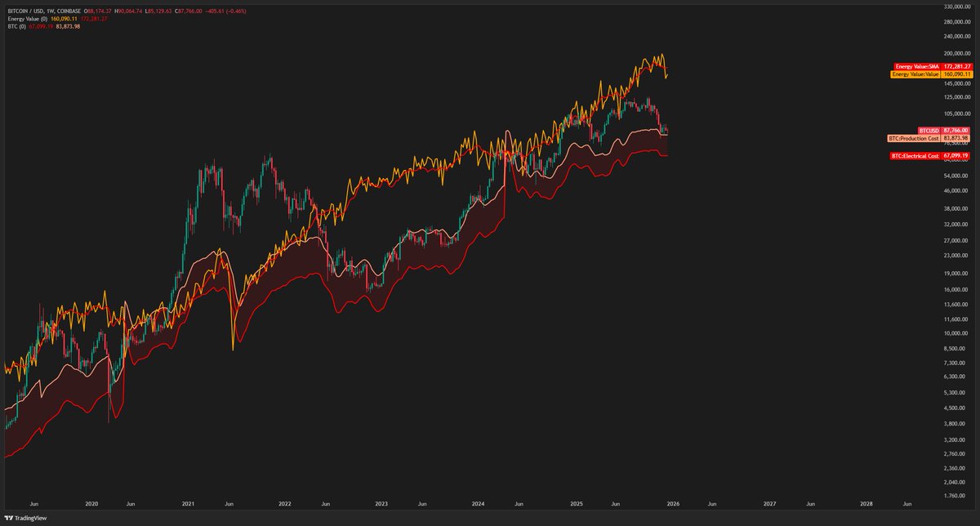Select the Energy Value (0) indicator legend
The image size is (980, 526).
[x=26, y=18]
